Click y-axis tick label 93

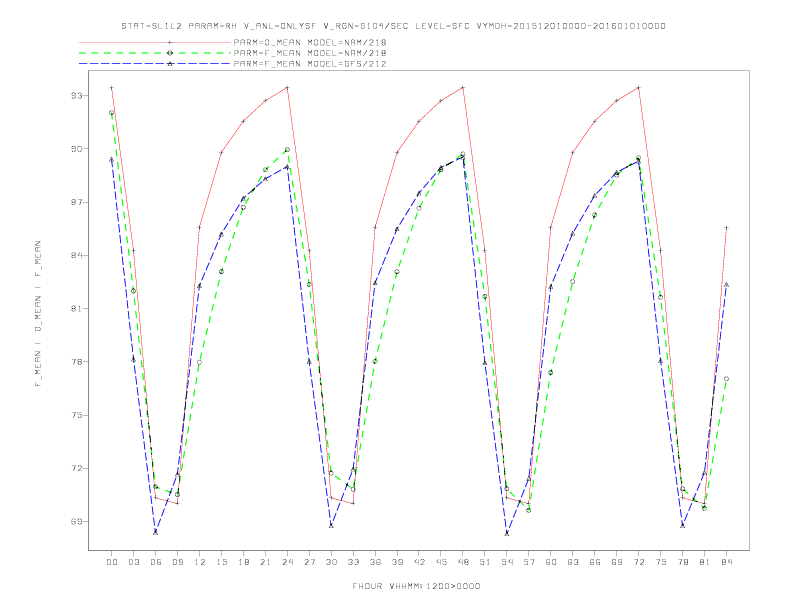pos(77,95)
